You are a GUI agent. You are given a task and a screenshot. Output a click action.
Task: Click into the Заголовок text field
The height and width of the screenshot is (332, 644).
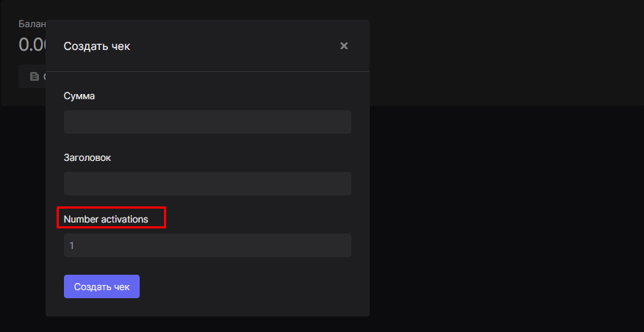pyautogui.click(x=207, y=184)
